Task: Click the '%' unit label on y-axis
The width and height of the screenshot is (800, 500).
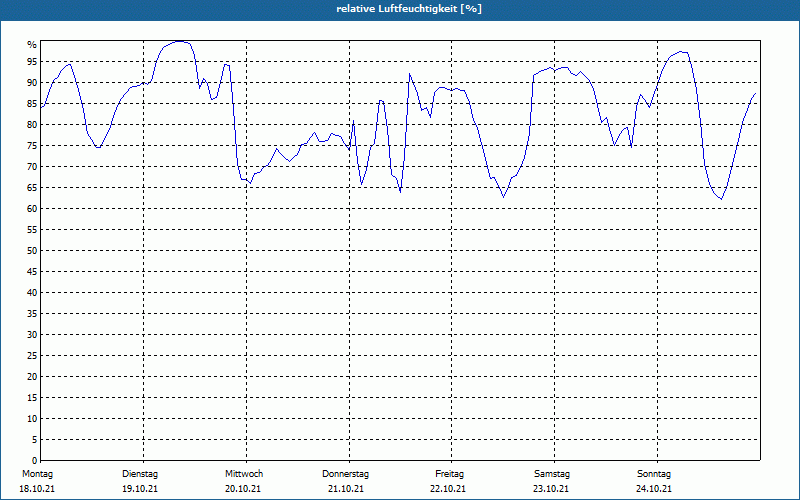Action: click(x=32, y=45)
